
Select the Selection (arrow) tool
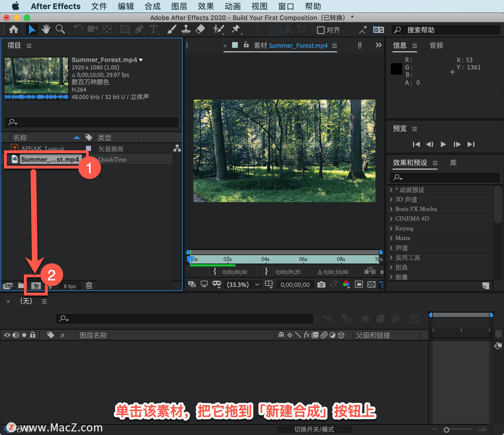(32, 29)
